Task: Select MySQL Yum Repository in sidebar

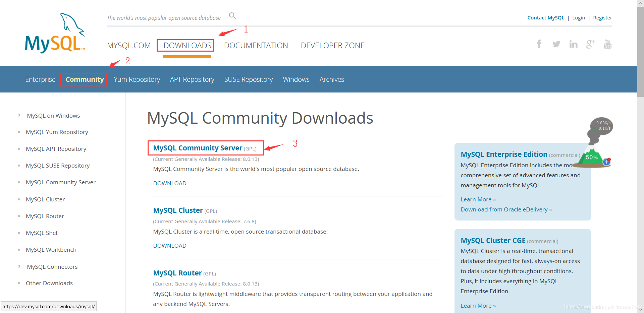Action: coord(57,132)
